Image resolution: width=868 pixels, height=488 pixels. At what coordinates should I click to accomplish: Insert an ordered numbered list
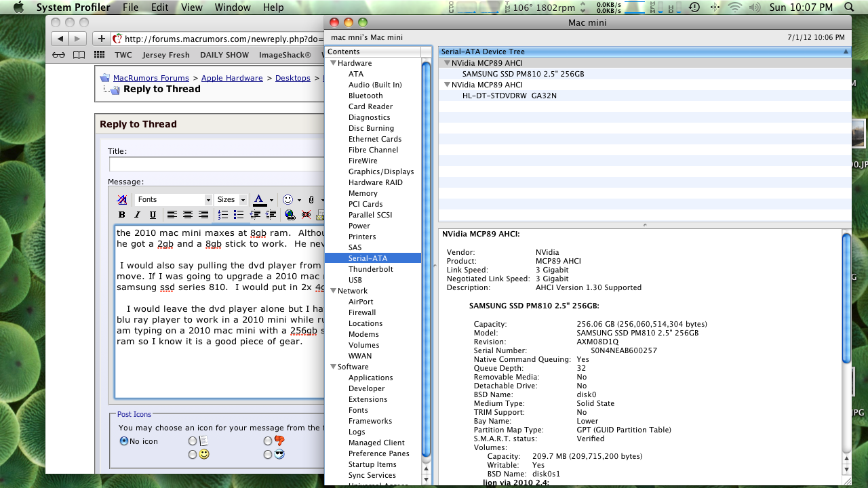point(223,215)
